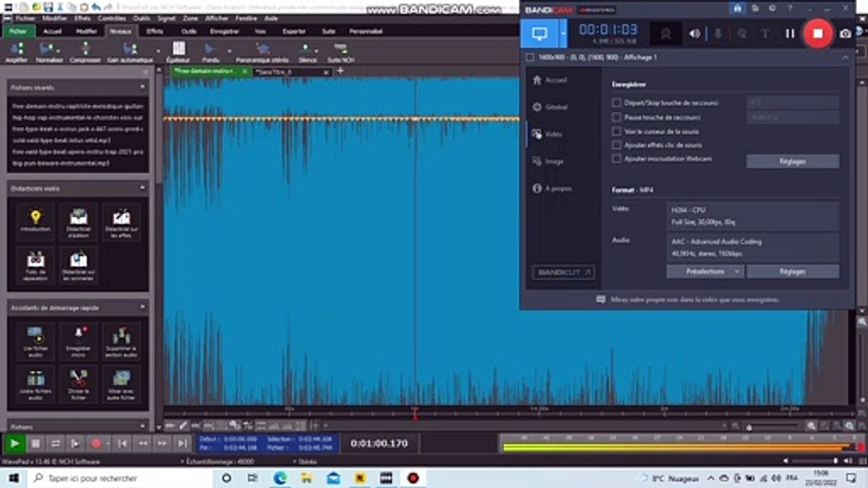
Task: Switch to the Accueil ribbon tab
Action: pos(52,31)
